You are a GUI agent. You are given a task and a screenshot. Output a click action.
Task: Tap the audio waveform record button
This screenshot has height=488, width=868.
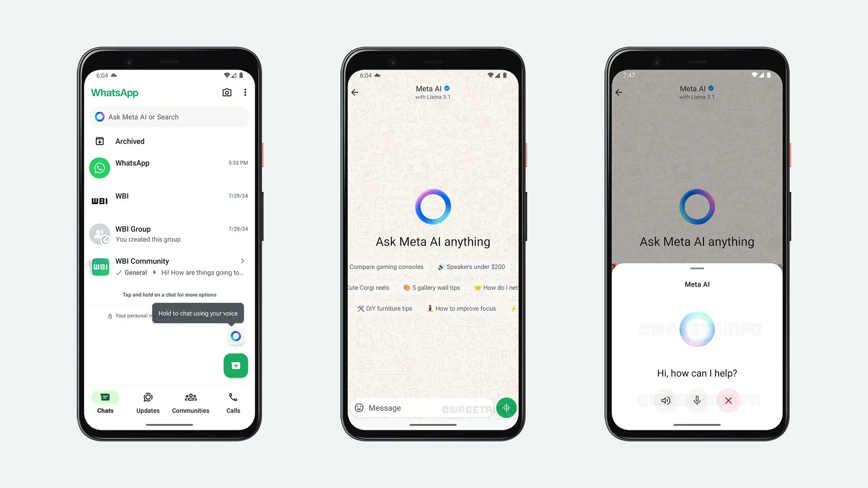tap(506, 408)
